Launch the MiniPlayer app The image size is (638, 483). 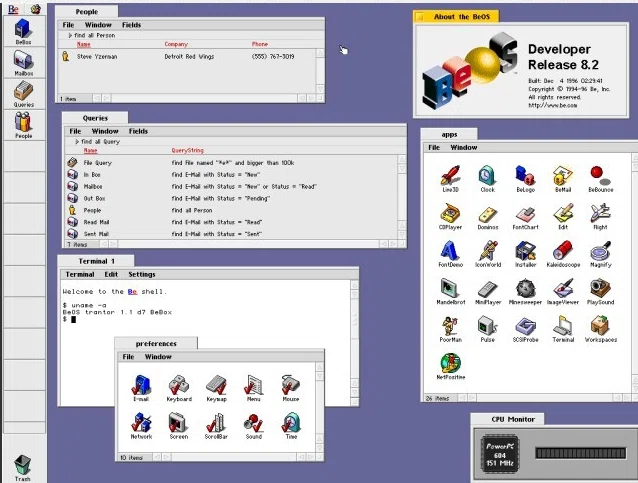click(x=488, y=289)
